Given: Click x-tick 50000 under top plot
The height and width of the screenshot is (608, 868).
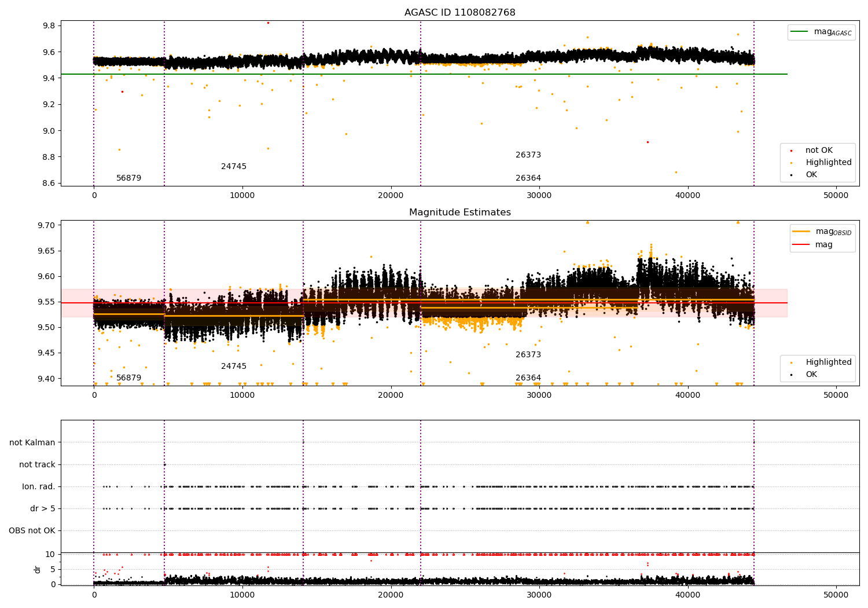Looking at the screenshot, I should tap(836, 196).
